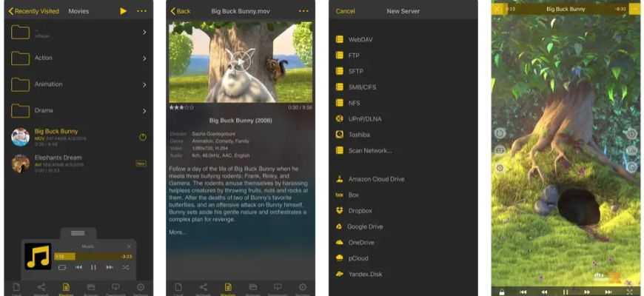The image size is (644, 296).
Task: Click the More... link under the movie description
Action: click(178, 232)
